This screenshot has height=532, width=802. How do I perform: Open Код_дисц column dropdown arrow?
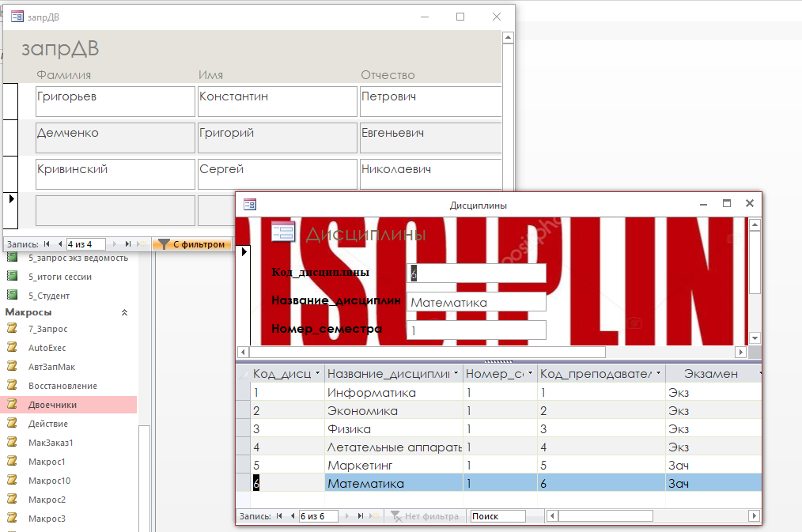[x=317, y=373]
